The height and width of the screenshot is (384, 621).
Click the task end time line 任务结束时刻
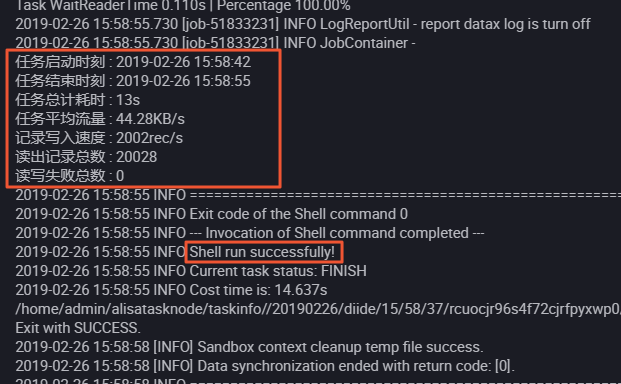[x=133, y=81]
